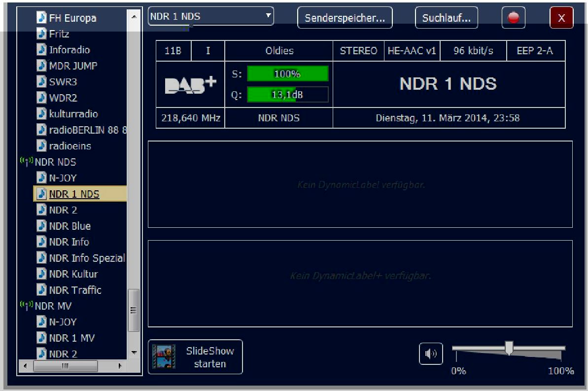Click the SlideShow filmstrip icon
588x391 pixels.
(x=163, y=356)
